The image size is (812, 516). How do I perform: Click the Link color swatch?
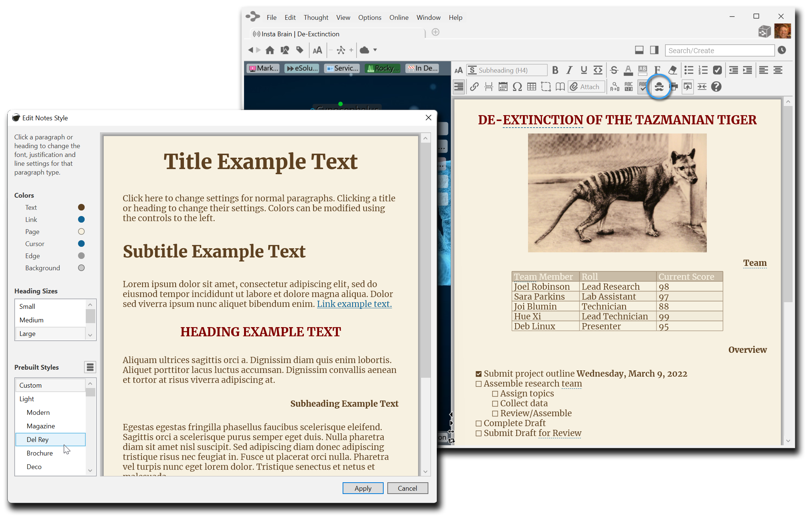(x=81, y=219)
